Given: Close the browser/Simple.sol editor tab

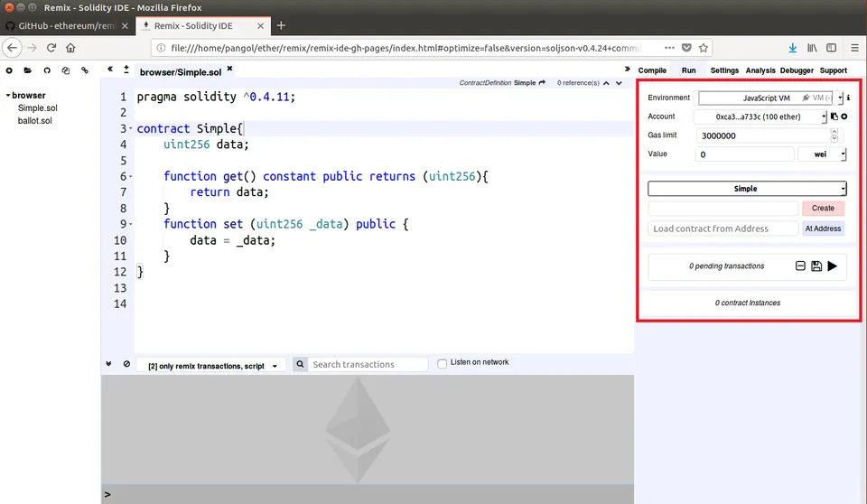Looking at the screenshot, I should coord(229,69).
